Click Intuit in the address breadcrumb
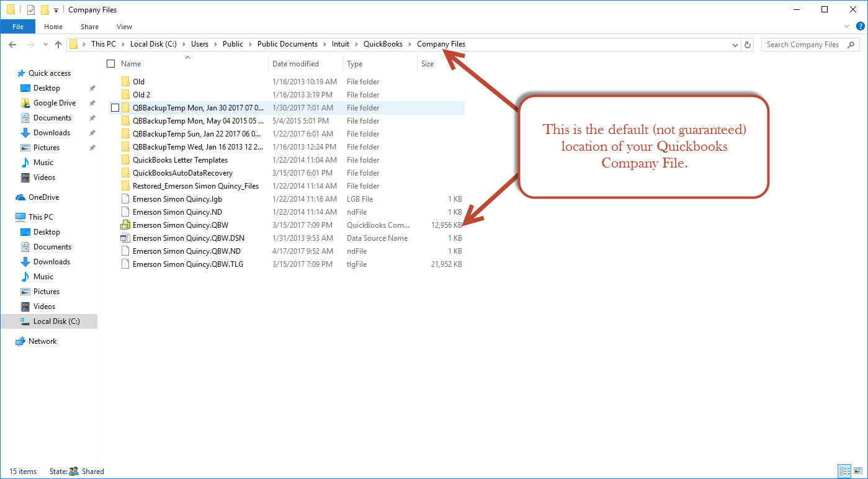This screenshot has width=868, height=479. pyautogui.click(x=340, y=44)
